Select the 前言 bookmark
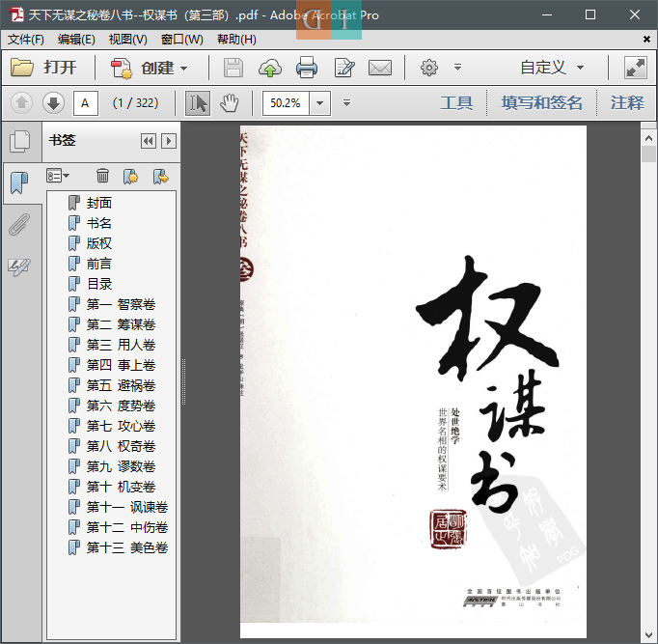 click(x=99, y=264)
